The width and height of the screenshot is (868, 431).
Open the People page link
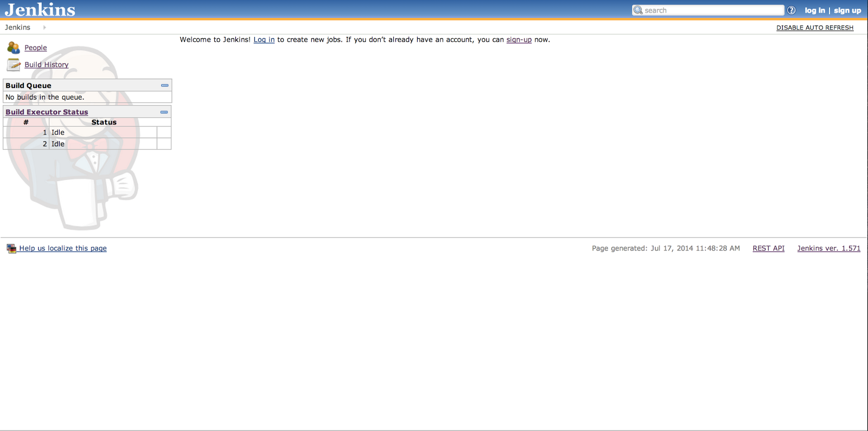click(36, 48)
